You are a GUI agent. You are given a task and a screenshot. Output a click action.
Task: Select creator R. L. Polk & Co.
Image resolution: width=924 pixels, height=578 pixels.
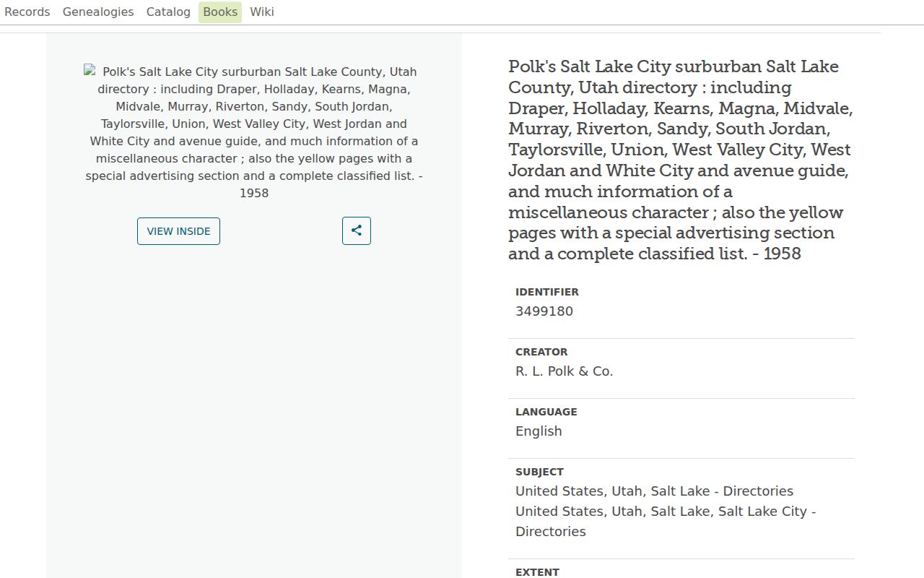565,371
